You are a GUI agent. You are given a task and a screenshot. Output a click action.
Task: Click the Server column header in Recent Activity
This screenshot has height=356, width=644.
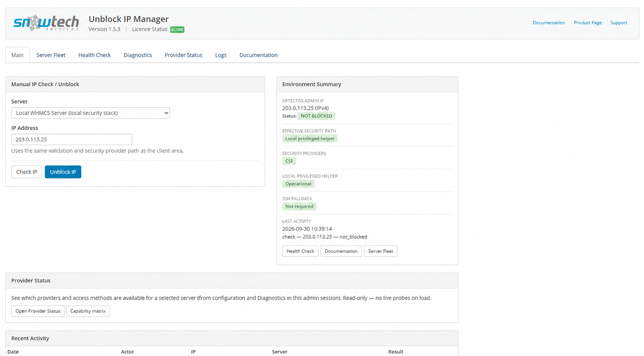(280, 352)
